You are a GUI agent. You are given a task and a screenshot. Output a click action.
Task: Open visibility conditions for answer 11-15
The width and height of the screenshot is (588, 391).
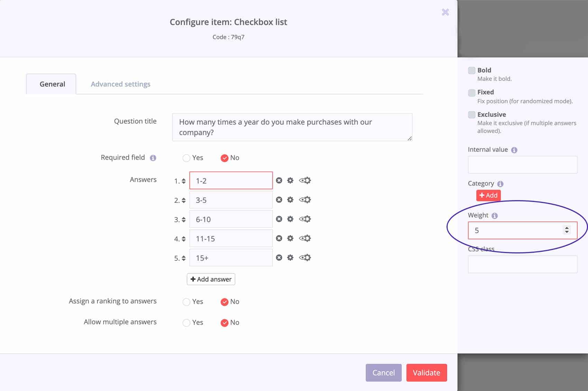coord(305,239)
